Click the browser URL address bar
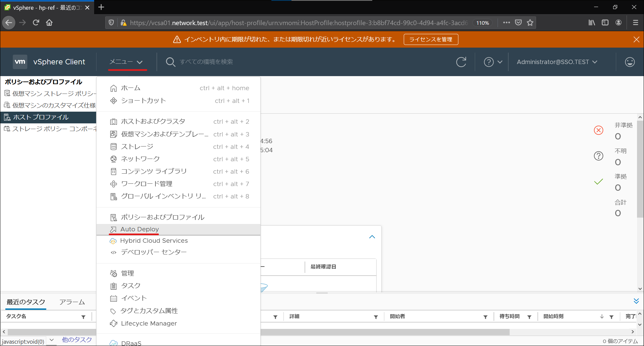 298,23
